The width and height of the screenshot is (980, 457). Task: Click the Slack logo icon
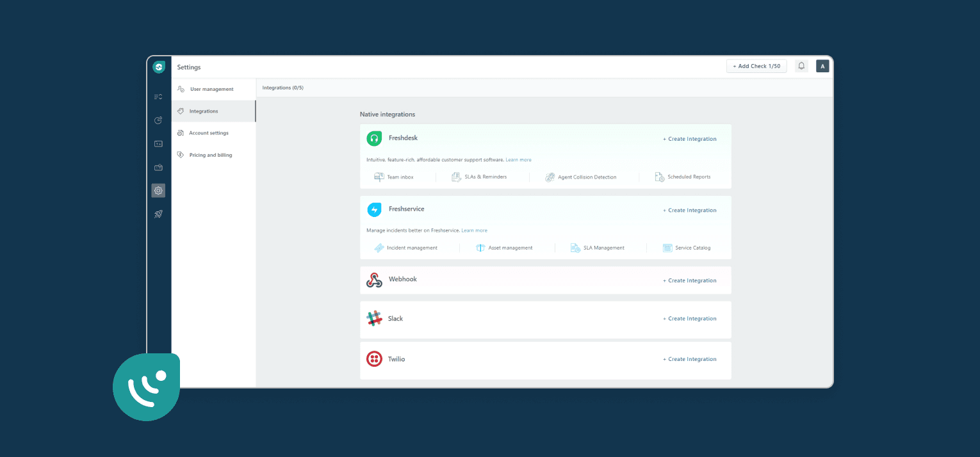pos(374,318)
